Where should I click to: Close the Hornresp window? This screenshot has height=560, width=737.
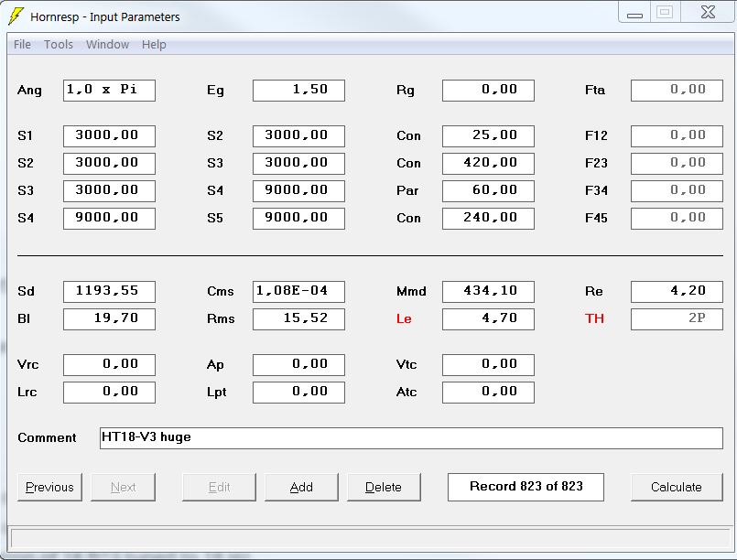click(708, 12)
